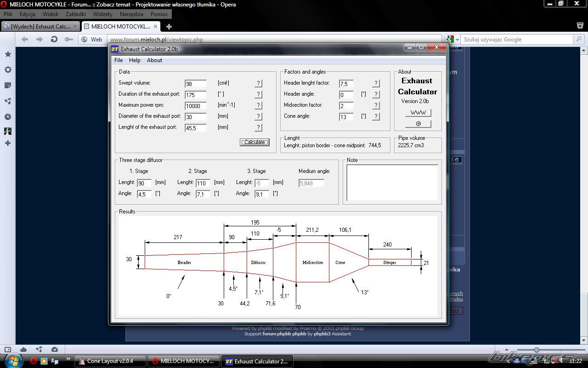588x368 pixels.
Task: Go back with the Opera back arrow
Action: 25,40
